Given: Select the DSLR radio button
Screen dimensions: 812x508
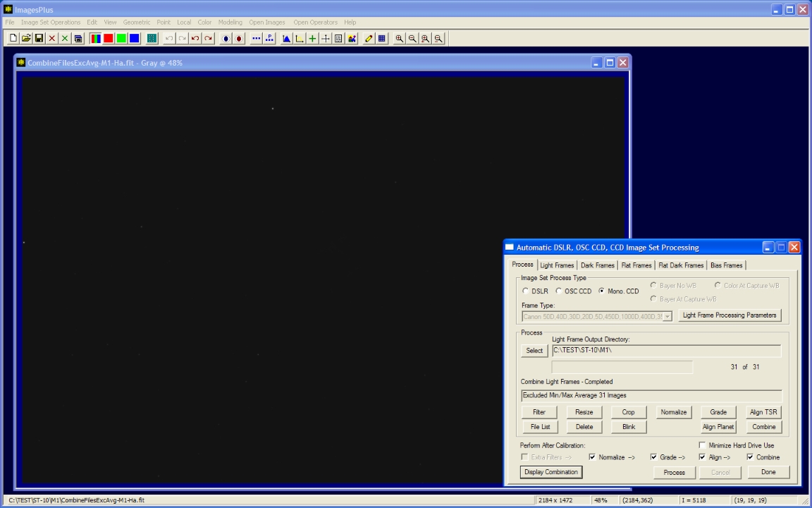Looking at the screenshot, I should pyautogui.click(x=526, y=291).
